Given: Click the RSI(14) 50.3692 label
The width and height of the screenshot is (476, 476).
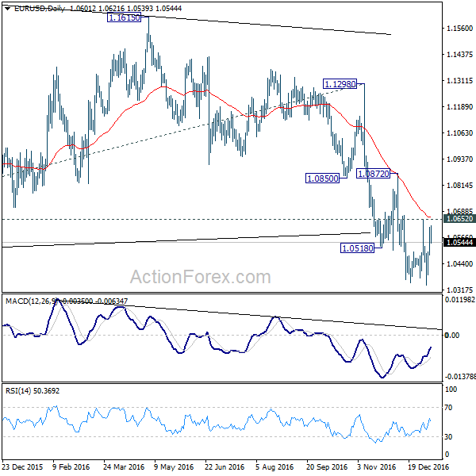Looking at the screenshot, I should [33, 390].
